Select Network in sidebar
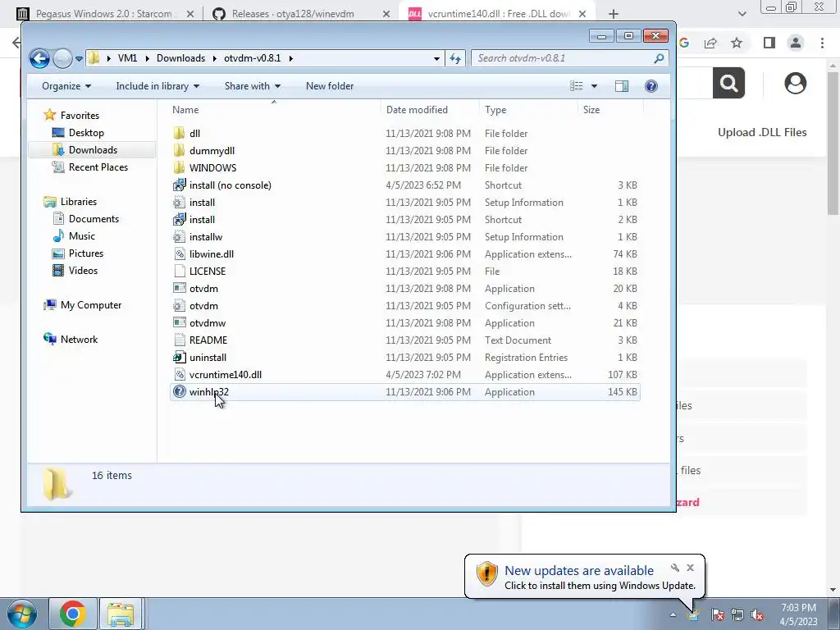Image resolution: width=840 pixels, height=630 pixels. coord(79,339)
